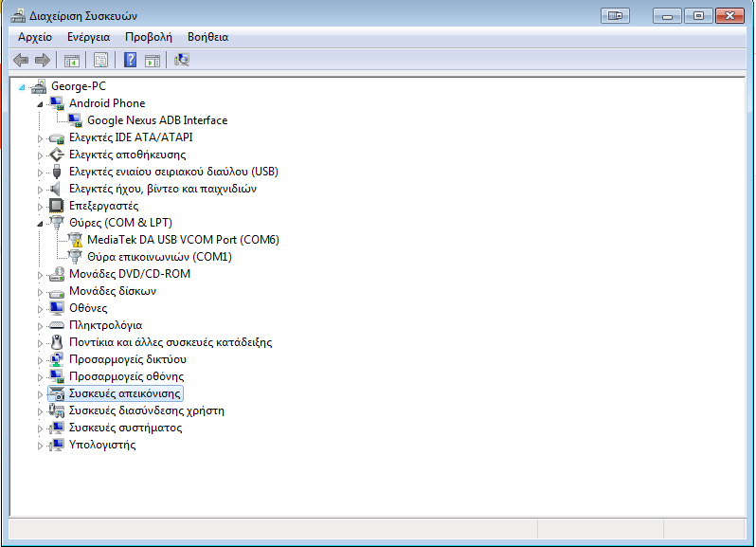Screen dimensions: 756x547
Task: Click the scan for hardware changes icon
Action: [182, 60]
